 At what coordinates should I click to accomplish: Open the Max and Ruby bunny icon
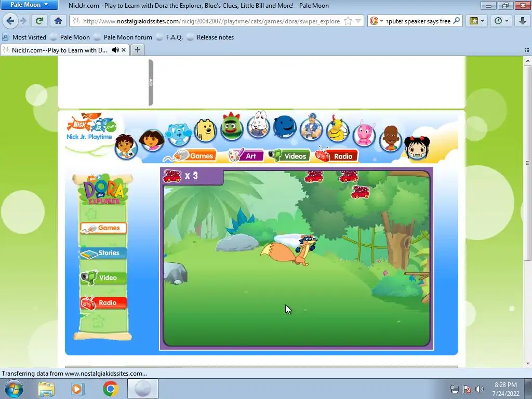tap(258, 125)
